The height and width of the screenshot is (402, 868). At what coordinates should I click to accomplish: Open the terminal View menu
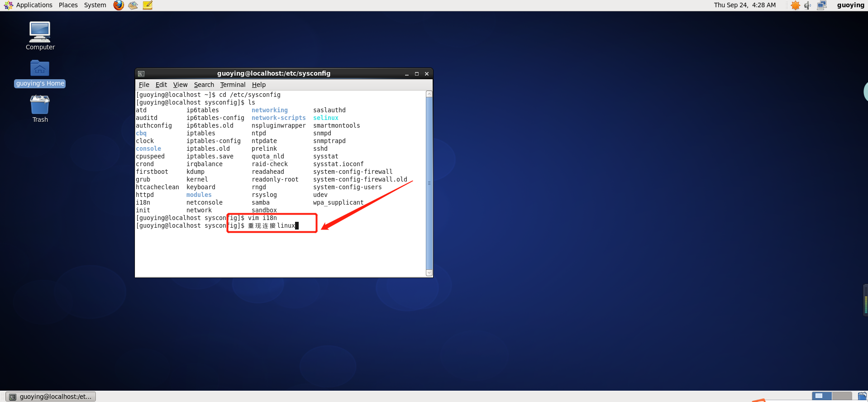[180, 85]
